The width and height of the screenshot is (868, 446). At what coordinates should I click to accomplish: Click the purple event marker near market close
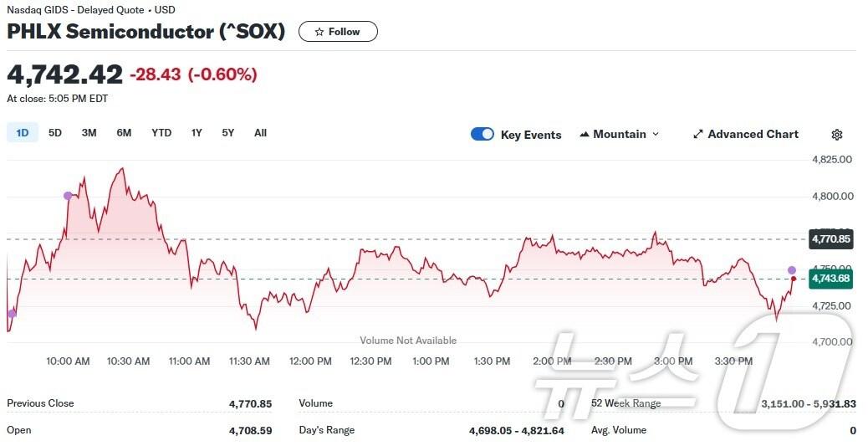click(x=792, y=270)
